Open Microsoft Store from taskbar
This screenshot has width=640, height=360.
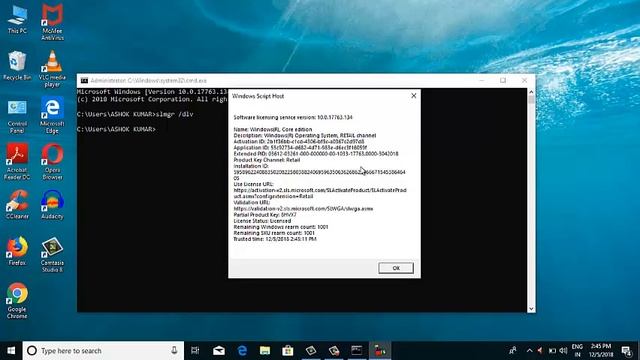[288, 350]
